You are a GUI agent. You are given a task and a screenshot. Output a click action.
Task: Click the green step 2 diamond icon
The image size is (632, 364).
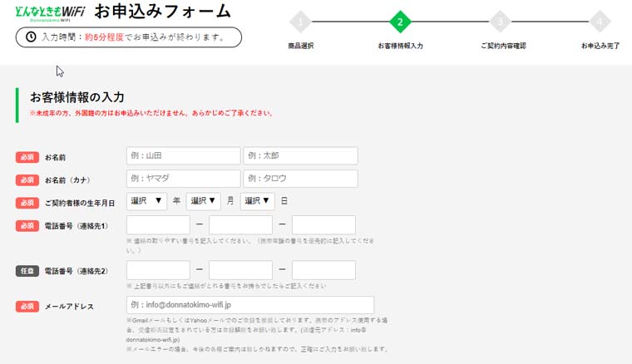coord(400,22)
